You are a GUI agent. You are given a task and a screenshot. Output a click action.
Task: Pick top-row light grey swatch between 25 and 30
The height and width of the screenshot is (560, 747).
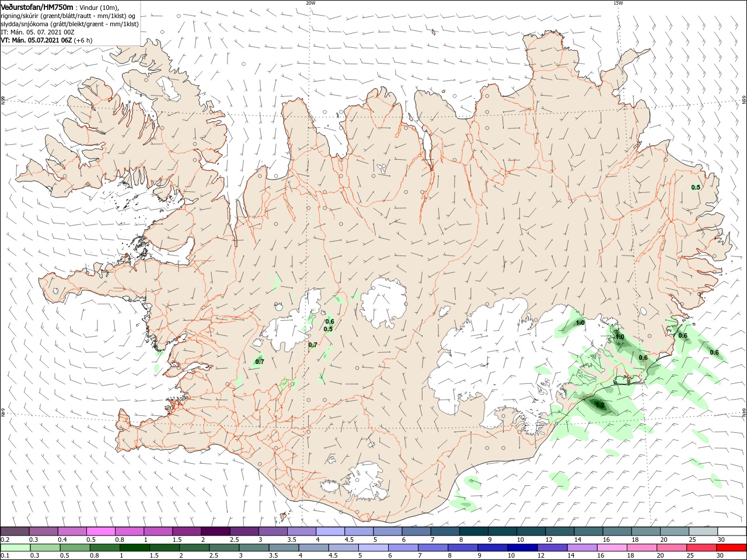[x=703, y=531]
